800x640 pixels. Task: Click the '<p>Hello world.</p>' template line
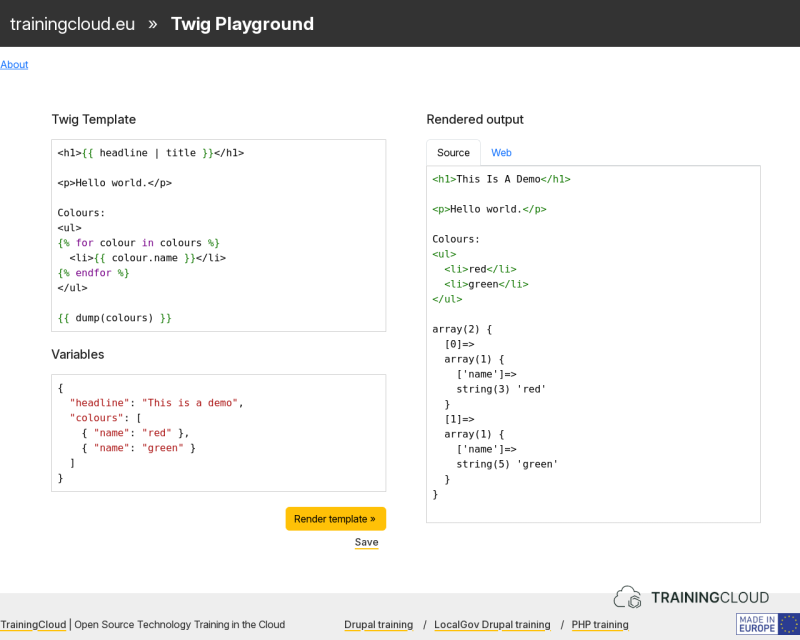115,183
